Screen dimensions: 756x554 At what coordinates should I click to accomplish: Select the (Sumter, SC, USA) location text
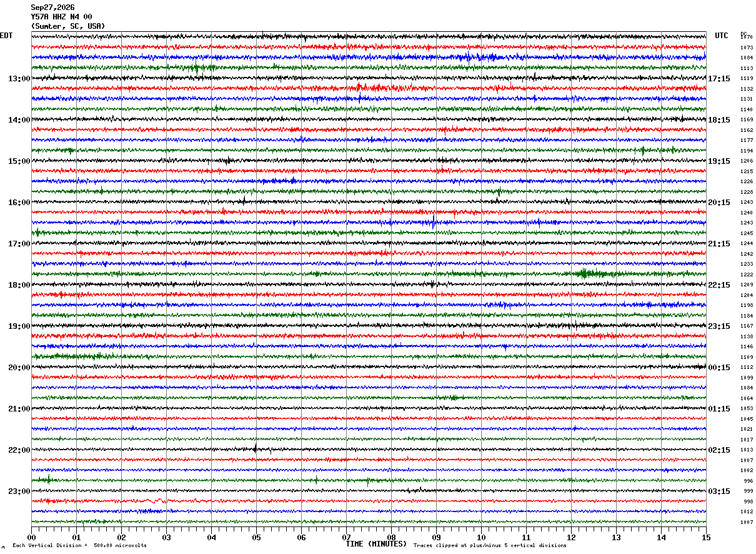68,26
